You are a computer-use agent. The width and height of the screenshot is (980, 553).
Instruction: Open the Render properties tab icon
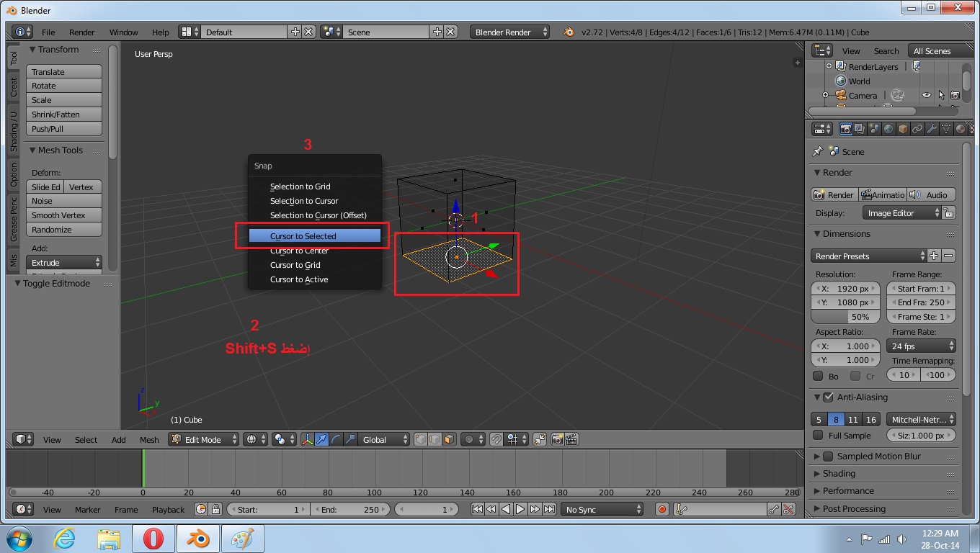click(846, 129)
